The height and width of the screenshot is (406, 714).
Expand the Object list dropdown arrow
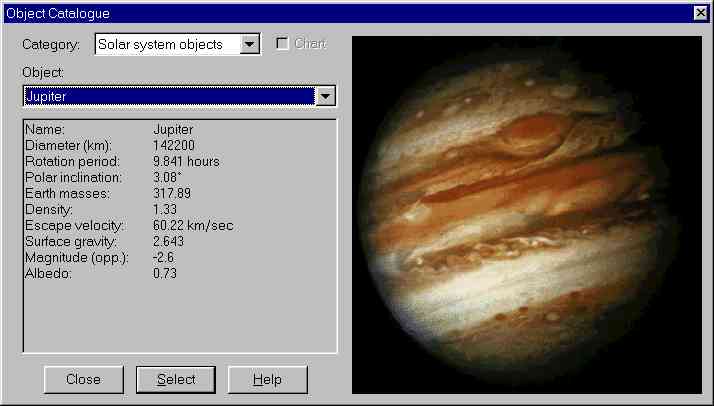(x=325, y=96)
